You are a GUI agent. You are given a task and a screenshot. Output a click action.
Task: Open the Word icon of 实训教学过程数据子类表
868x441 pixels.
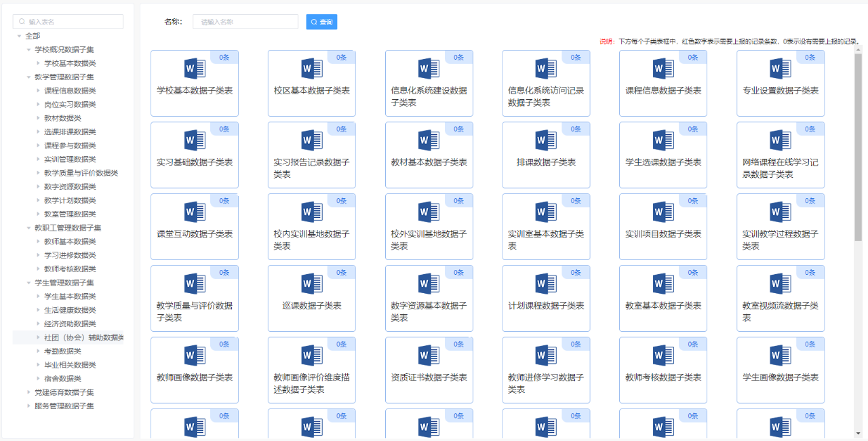[781, 212]
